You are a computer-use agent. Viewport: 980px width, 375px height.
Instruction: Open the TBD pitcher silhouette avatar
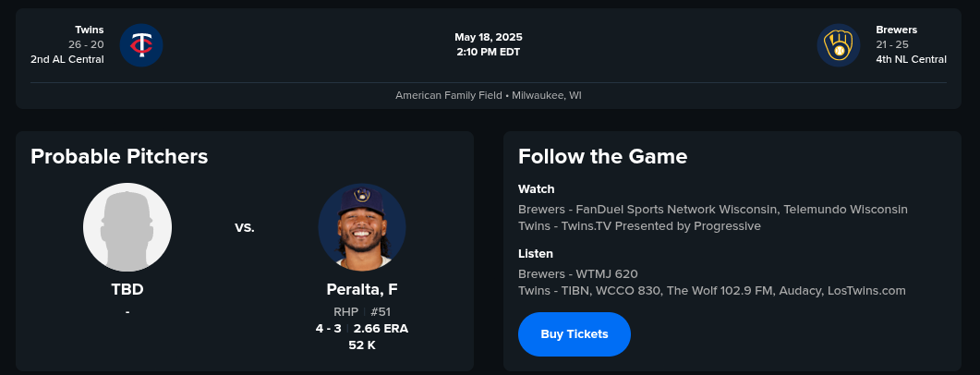pos(127,227)
